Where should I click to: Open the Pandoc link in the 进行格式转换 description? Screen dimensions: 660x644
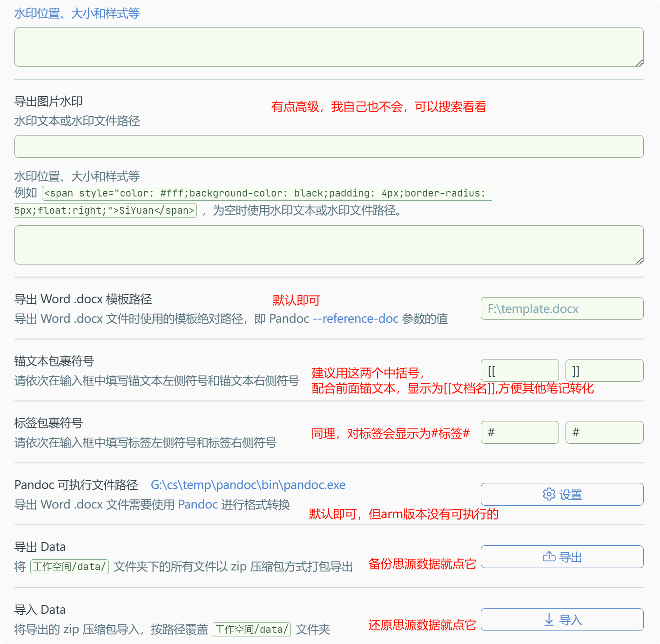tap(198, 504)
